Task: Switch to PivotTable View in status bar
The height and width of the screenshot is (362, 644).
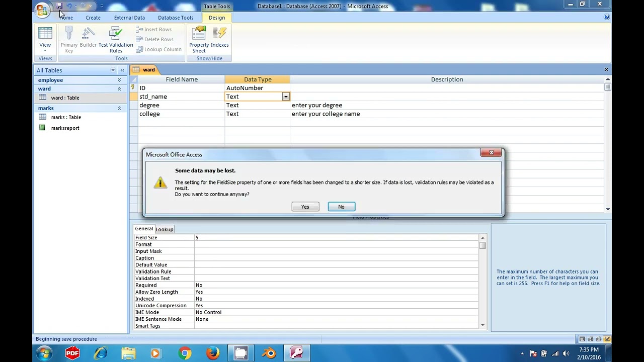Action: [591, 339]
